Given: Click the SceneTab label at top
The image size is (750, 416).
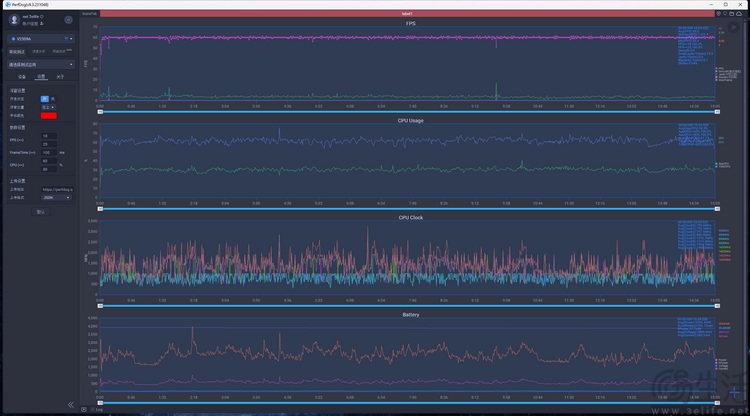Looking at the screenshot, I should (x=89, y=14).
